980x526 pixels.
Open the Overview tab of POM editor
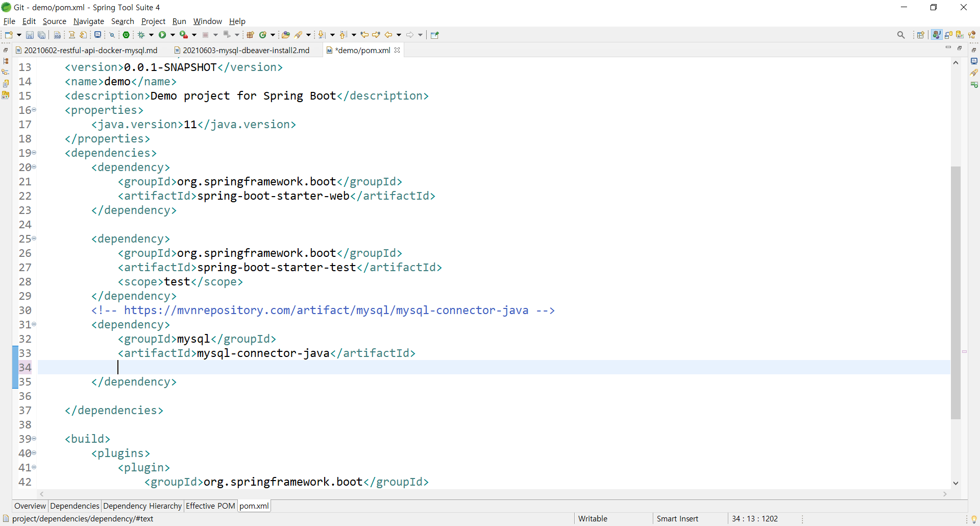30,506
